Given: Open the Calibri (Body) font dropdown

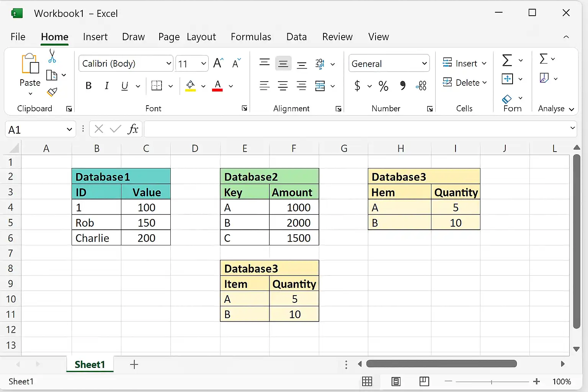Looking at the screenshot, I should pos(126,64).
